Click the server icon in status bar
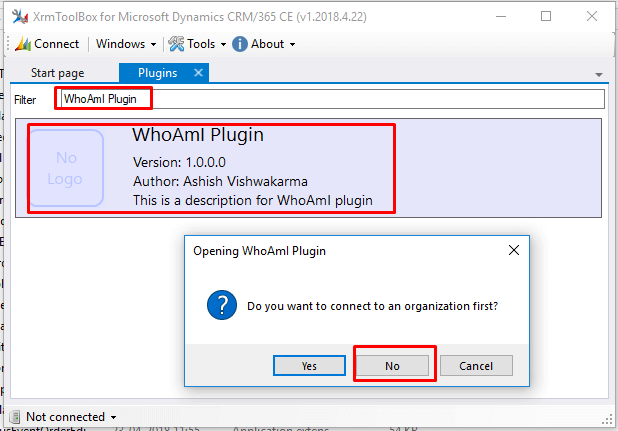The height and width of the screenshot is (431, 618). (15, 417)
